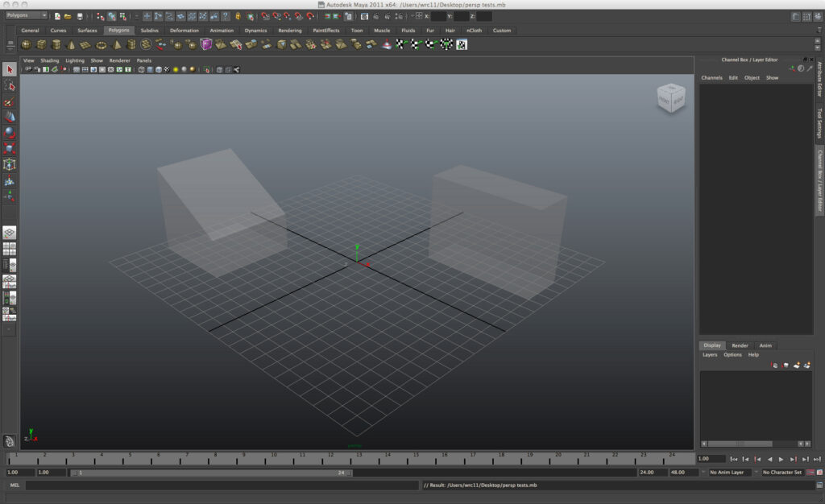Open the Render layer tab
The height and width of the screenshot is (504, 825).
point(740,345)
